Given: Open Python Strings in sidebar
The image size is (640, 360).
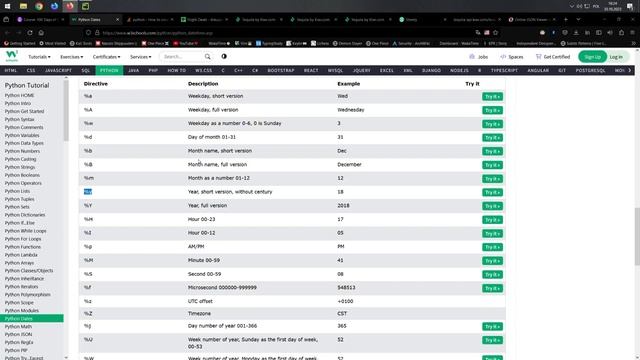Looking at the screenshot, I should point(20,167).
